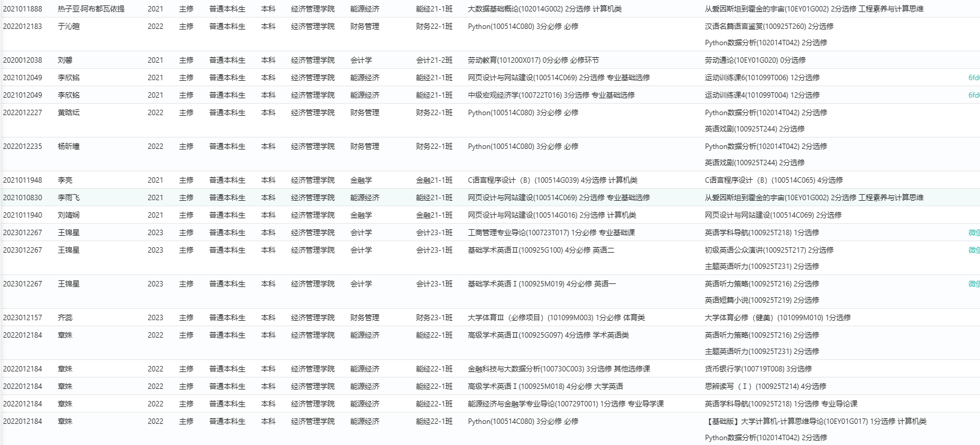
Task: Click the 微信 link in the 基础学术英语Ⅰ row
Action: [x=973, y=284]
